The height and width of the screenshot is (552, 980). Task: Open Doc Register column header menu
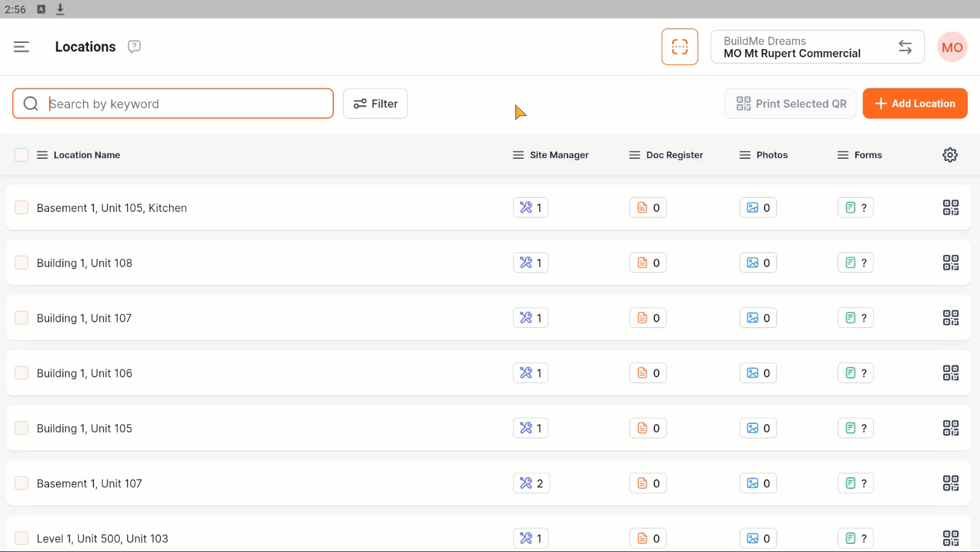(x=634, y=155)
